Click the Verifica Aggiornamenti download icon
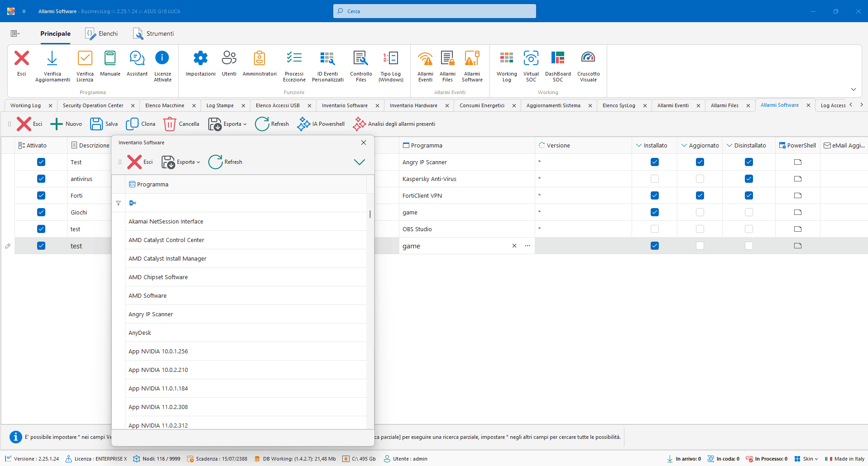This screenshot has height=466, width=868. pyautogui.click(x=52, y=58)
